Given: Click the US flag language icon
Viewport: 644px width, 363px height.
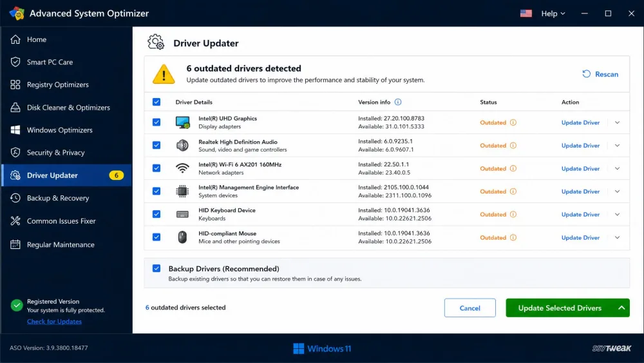Looking at the screenshot, I should (526, 14).
